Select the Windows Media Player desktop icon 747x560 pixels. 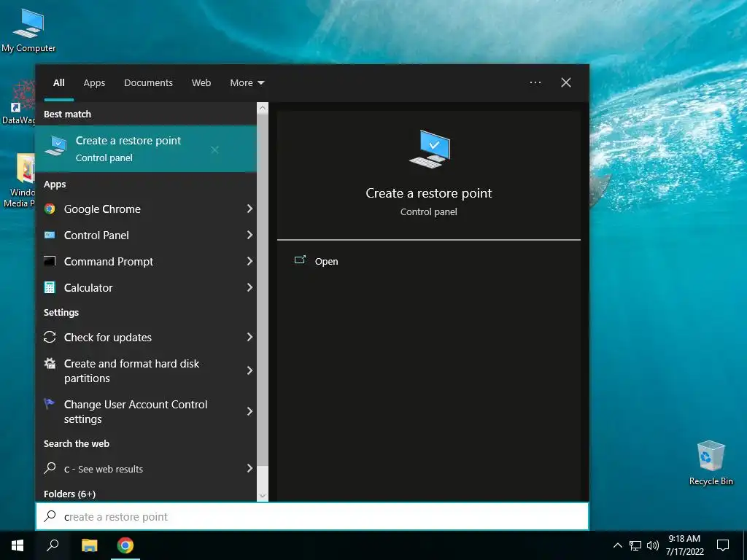[x=19, y=180]
